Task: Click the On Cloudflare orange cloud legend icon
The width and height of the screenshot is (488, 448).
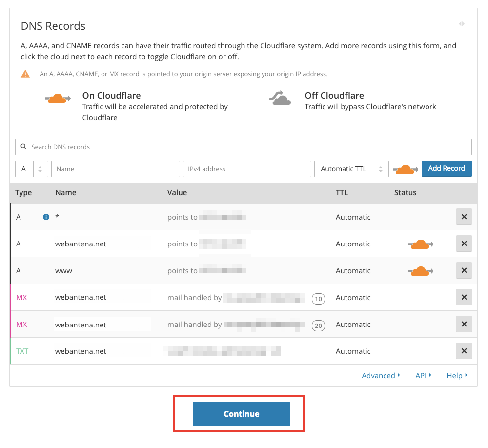Action: [x=58, y=99]
